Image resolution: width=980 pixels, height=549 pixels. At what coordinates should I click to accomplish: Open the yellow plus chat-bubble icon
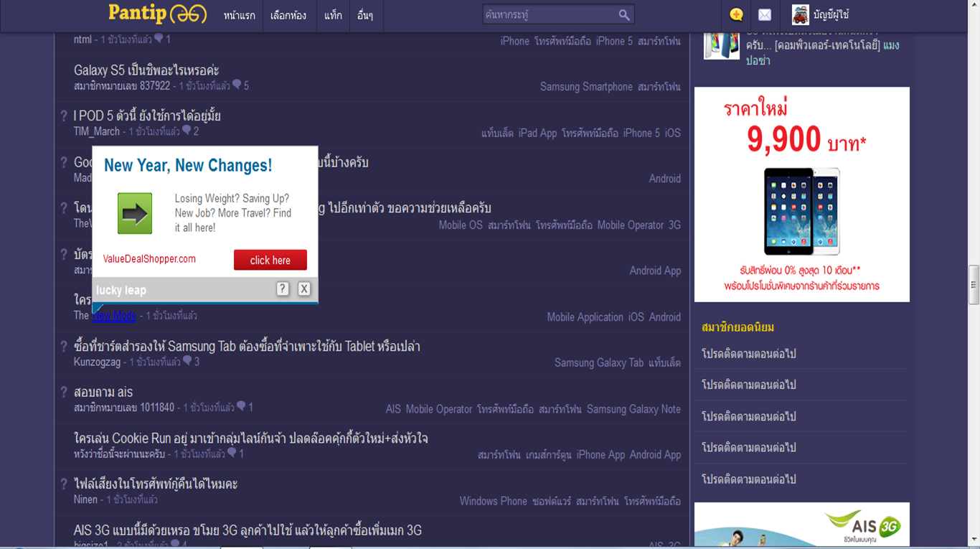click(736, 14)
